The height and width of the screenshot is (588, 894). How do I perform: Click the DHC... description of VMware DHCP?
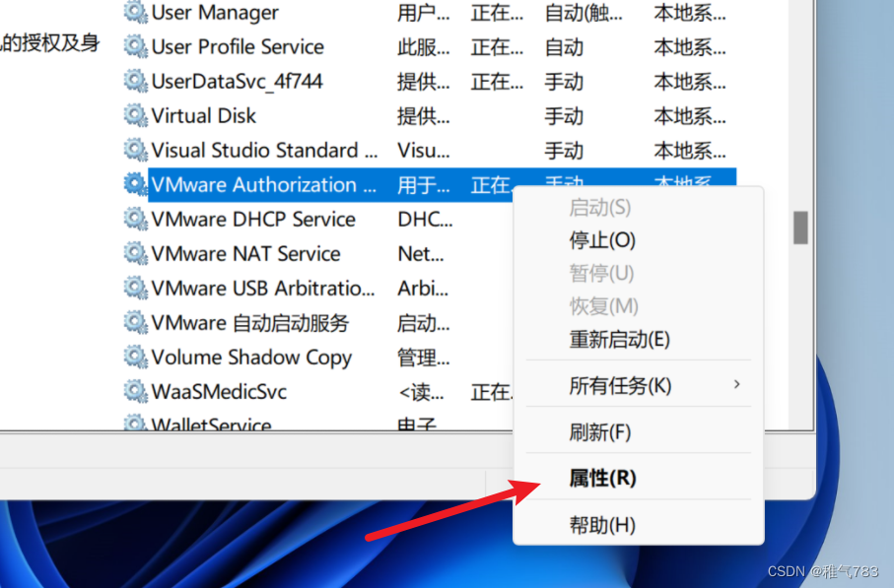click(x=425, y=220)
